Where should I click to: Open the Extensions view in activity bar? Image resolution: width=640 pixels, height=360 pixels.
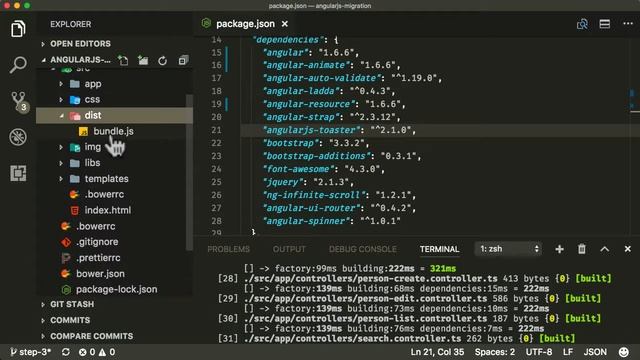click(x=18, y=173)
